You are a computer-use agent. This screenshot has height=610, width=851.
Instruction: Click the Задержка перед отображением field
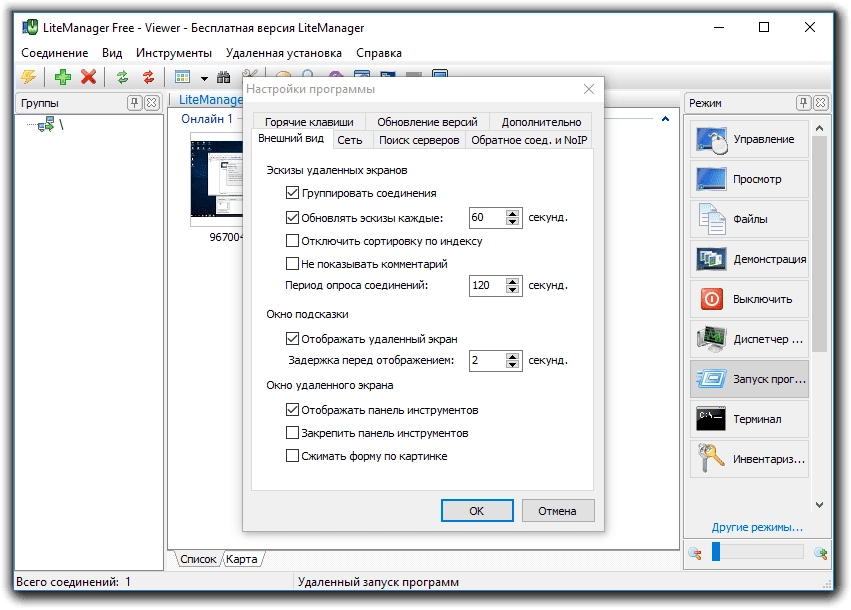point(487,360)
